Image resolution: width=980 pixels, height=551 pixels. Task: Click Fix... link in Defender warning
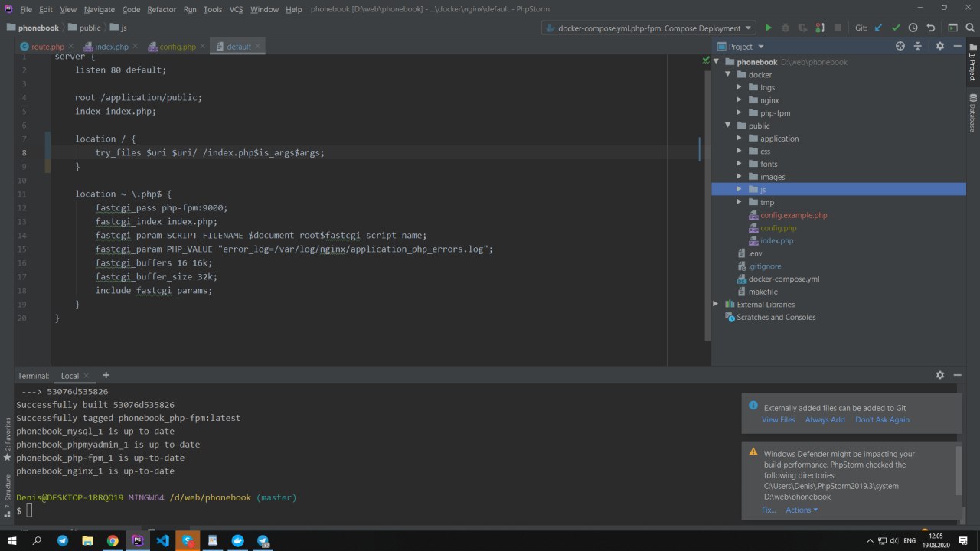[x=769, y=510]
